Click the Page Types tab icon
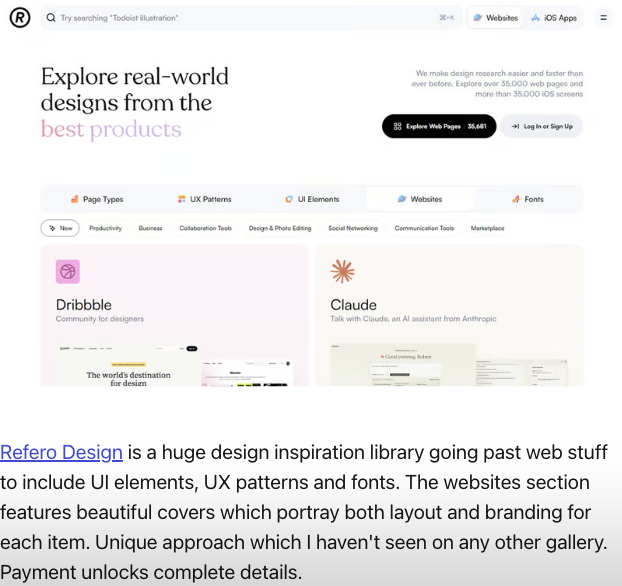 (75, 199)
